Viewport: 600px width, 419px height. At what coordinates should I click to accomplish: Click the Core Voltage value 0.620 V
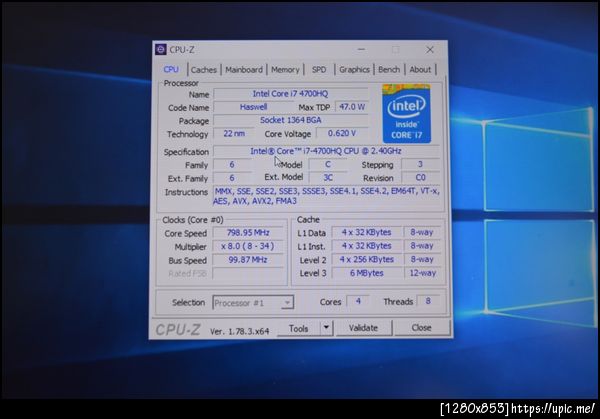(342, 133)
